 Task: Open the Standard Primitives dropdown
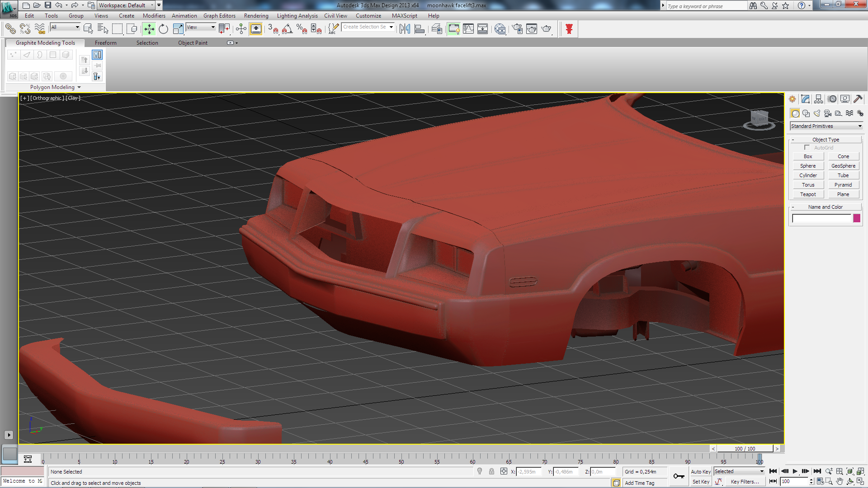point(826,126)
